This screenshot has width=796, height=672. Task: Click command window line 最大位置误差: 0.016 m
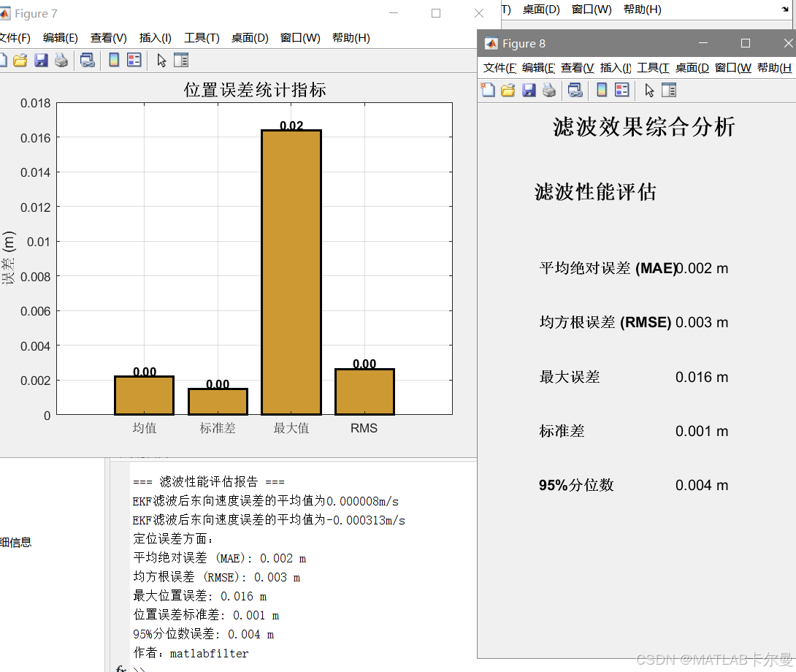tap(200, 596)
